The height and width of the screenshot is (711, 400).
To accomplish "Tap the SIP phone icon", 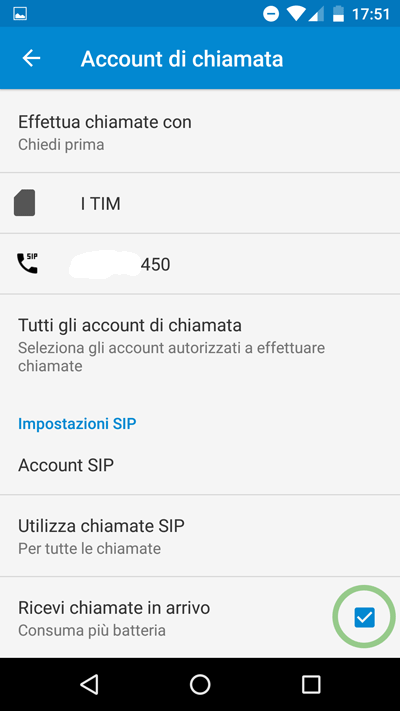I will pos(27,263).
